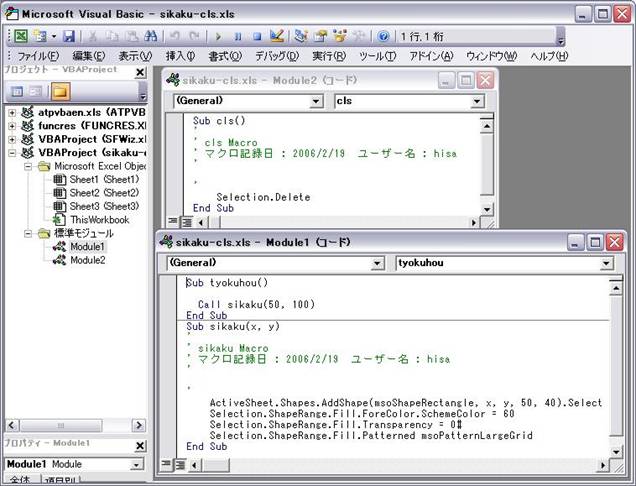
Task: Select ThisWorkbook in project tree
Action: point(99,219)
